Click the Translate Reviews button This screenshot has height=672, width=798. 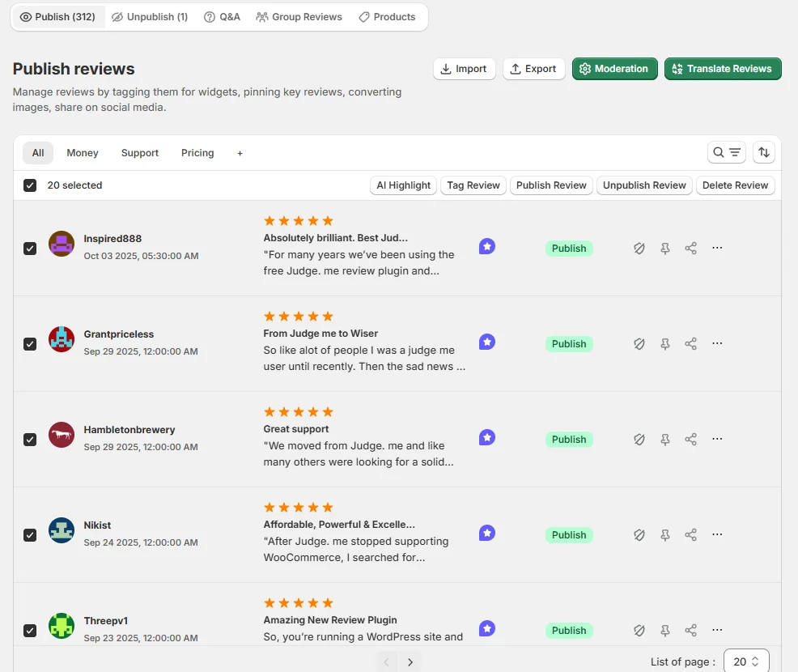(722, 69)
